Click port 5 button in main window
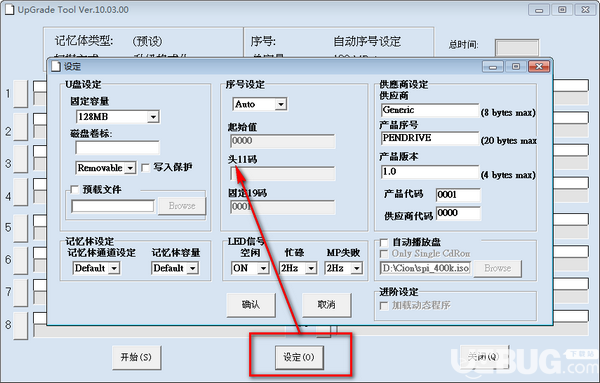 point(21,228)
